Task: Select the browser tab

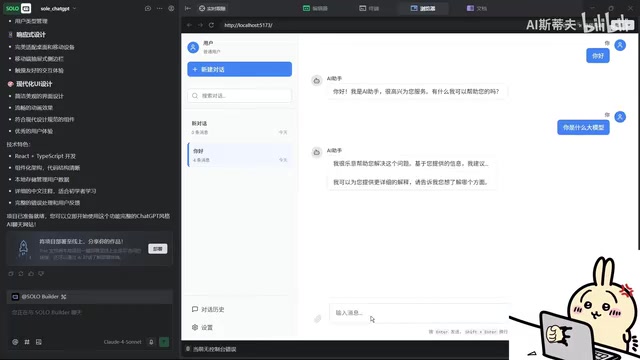Action: click(x=423, y=8)
